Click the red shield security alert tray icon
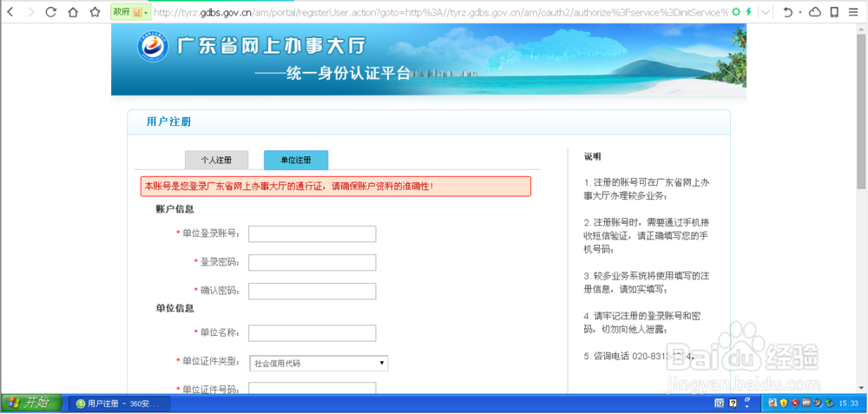 pos(794,404)
